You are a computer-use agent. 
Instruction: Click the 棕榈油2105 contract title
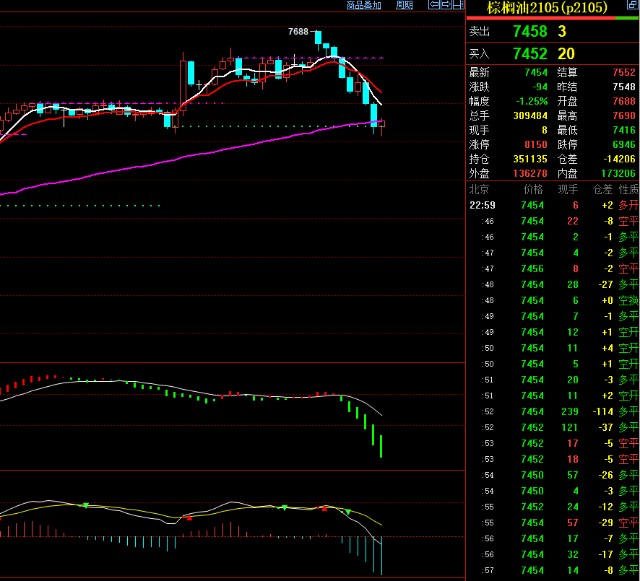(x=549, y=8)
